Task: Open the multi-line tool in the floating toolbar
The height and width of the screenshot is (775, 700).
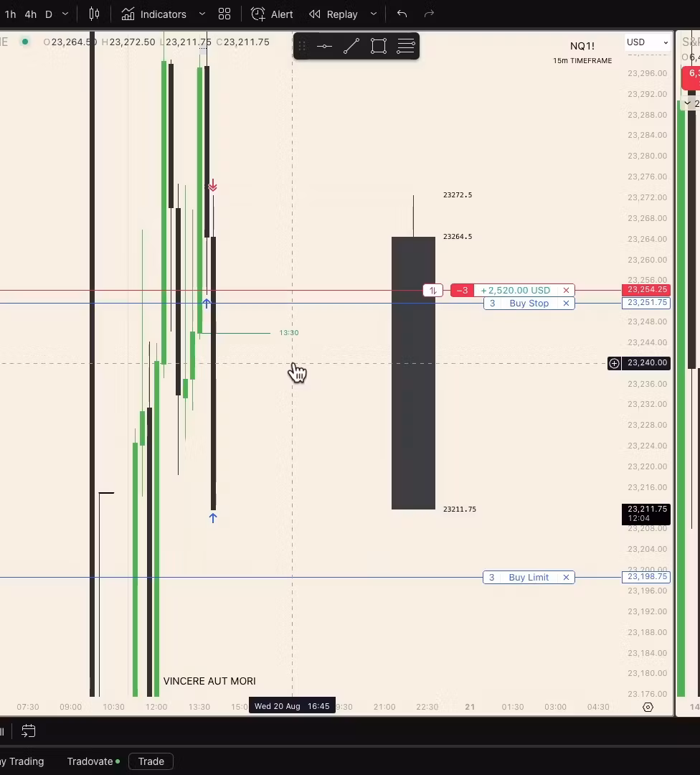Action: (x=406, y=47)
